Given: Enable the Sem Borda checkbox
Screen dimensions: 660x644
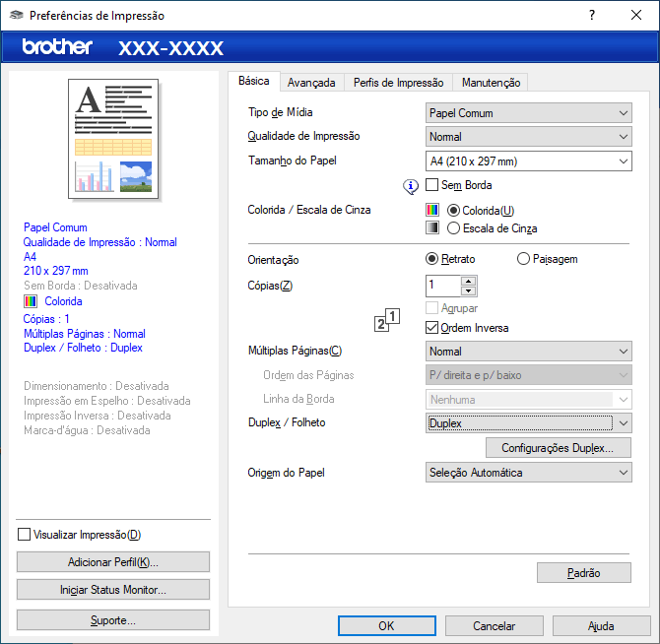Looking at the screenshot, I should [433, 185].
